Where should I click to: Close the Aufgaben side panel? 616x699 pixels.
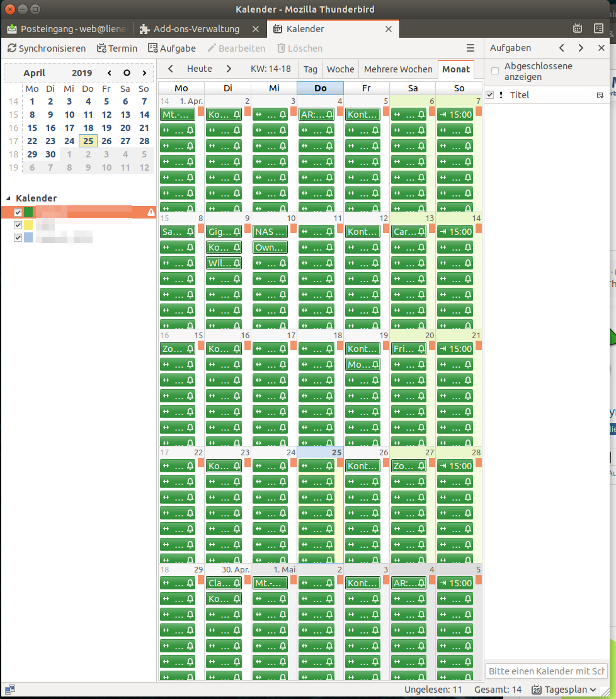[x=601, y=48]
